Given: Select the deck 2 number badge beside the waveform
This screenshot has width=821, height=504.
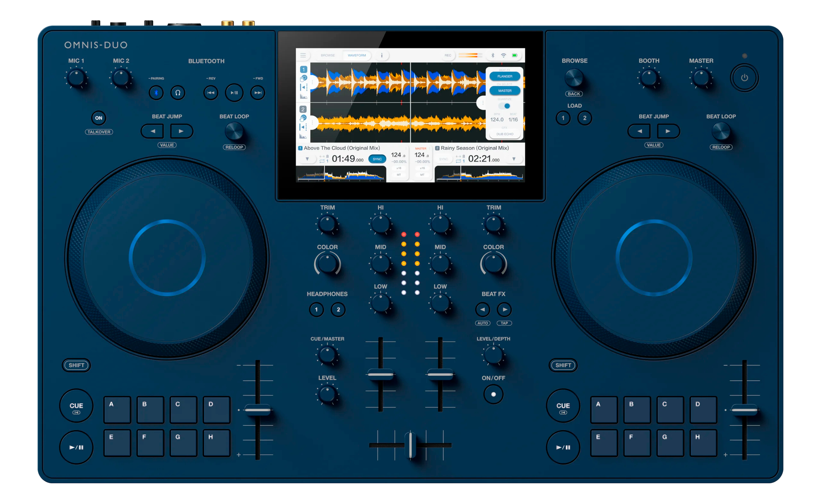Looking at the screenshot, I should (x=303, y=109).
